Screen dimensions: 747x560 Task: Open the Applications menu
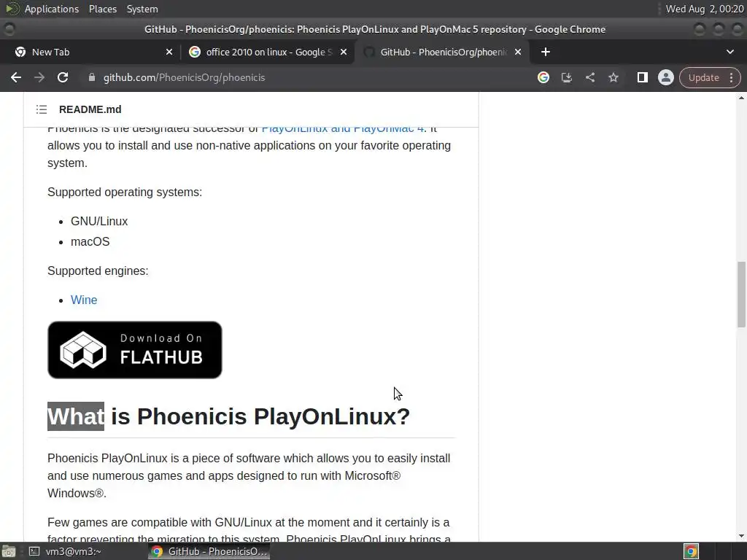52,9
